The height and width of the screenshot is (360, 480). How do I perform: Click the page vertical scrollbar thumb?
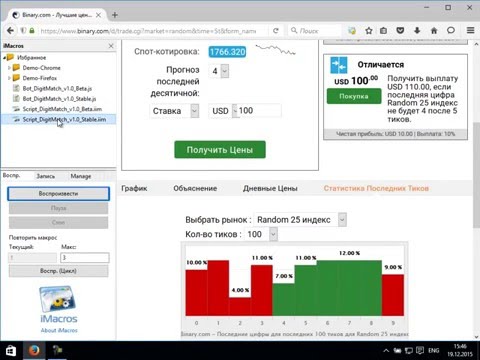point(476,175)
